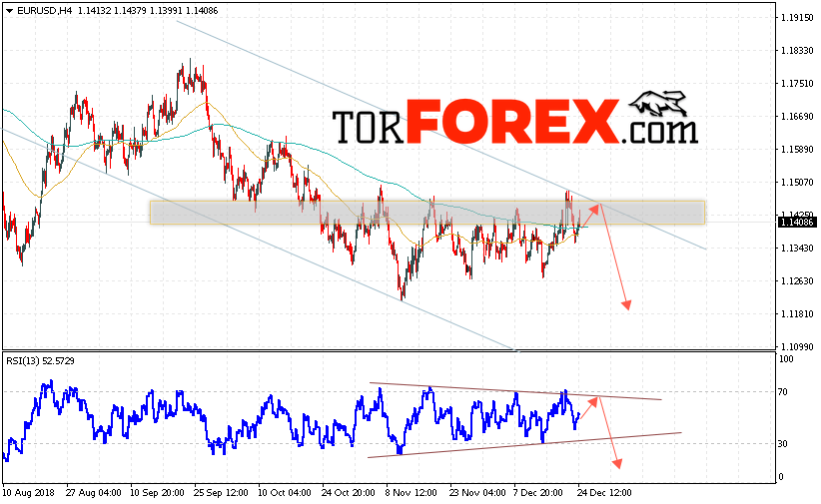Click the low price value 1.13991
The image size is (821, 504).
[166, 10]
